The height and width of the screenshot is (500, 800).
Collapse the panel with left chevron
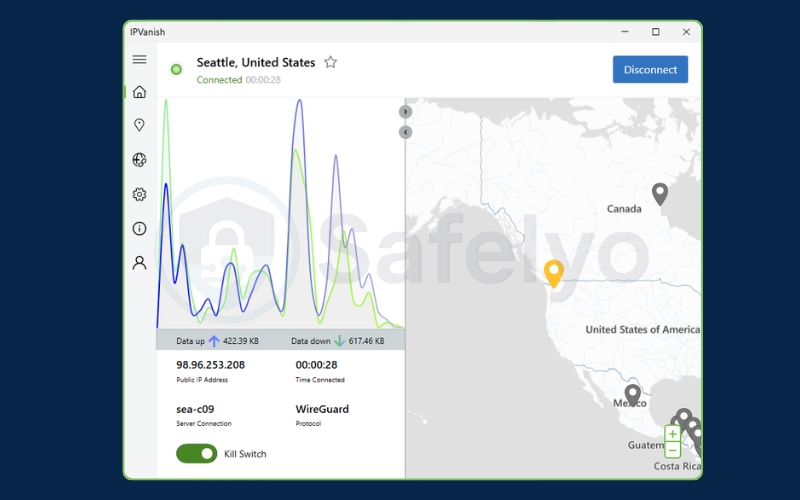(405, 133)
